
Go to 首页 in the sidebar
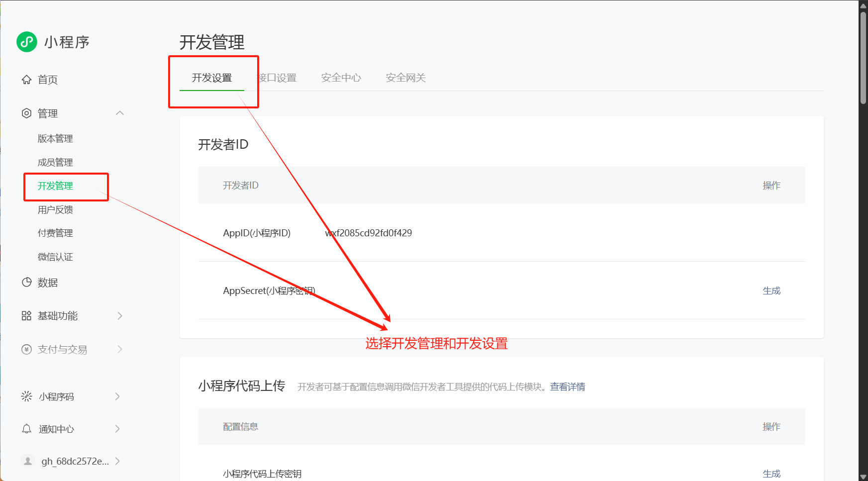pyautogui.click(x=48, y=80)
